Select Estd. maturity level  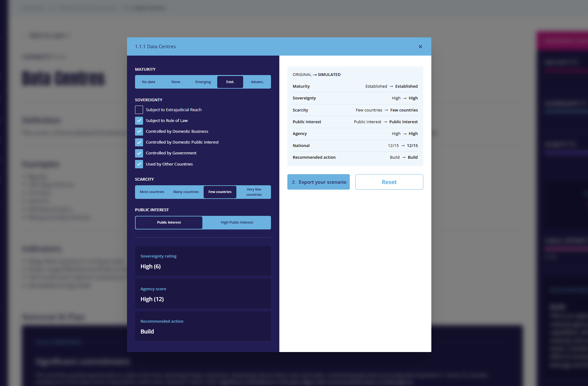[x=230, y=82]
